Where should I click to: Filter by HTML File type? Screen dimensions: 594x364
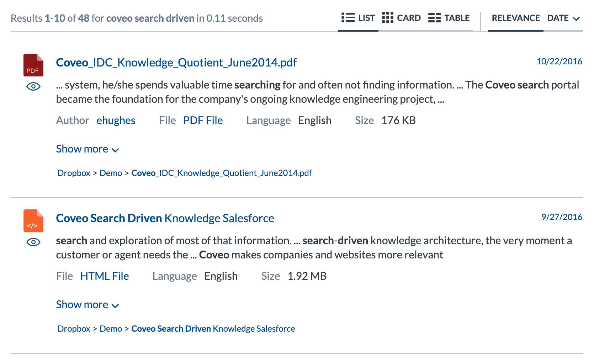pyautogui.click(x=105, y=276)
